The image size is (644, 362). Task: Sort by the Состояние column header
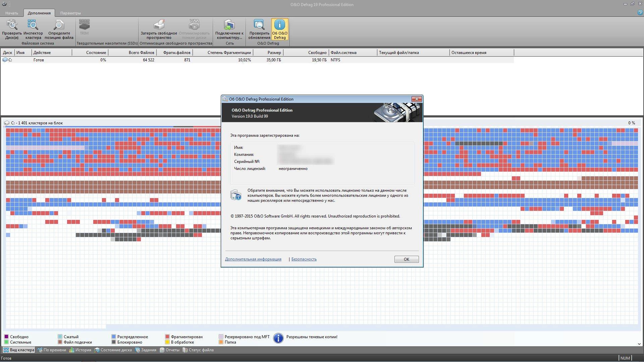[90, 53]
